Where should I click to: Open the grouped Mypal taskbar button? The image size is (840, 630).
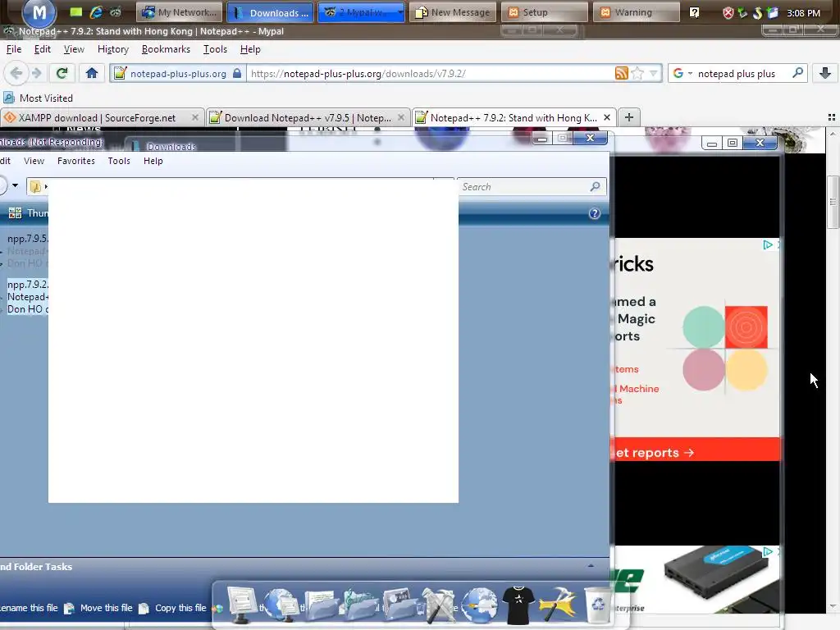click(361, 12)
